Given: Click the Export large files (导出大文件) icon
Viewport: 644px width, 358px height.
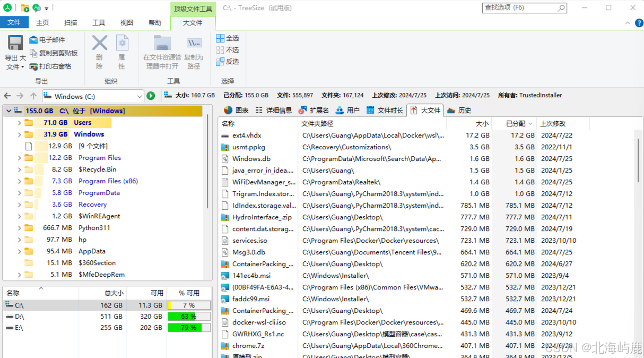Looking at the screenshot, I should (x=15, y=43).
